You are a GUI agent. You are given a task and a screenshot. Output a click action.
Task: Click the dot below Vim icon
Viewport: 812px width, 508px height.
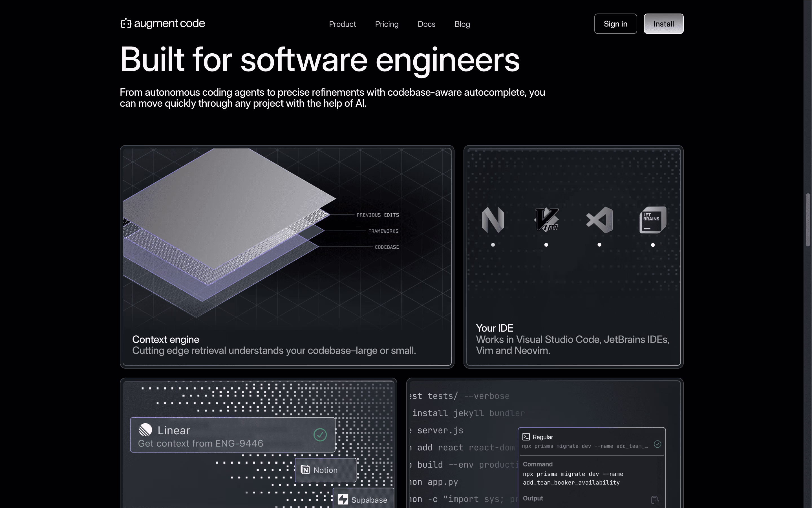coord(546,245)
